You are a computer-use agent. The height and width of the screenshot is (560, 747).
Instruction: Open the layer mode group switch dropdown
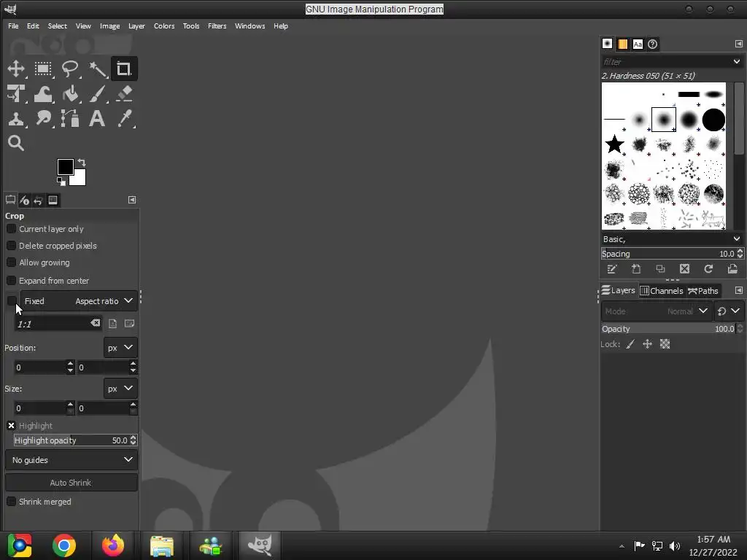729,311
